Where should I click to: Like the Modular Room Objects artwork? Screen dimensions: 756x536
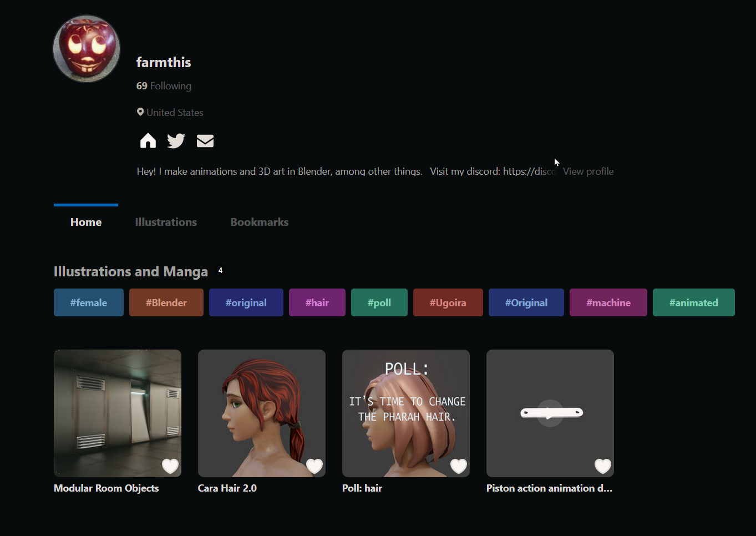click(170, 466)
